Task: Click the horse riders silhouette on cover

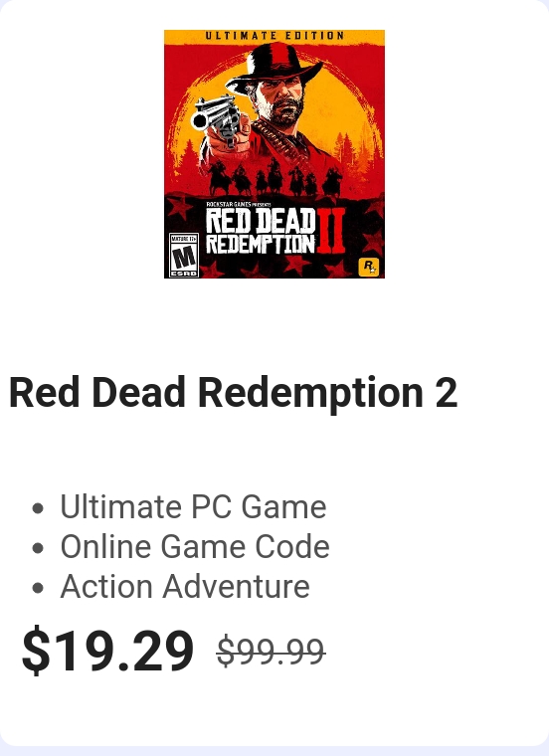Action: tap(274, 177)
